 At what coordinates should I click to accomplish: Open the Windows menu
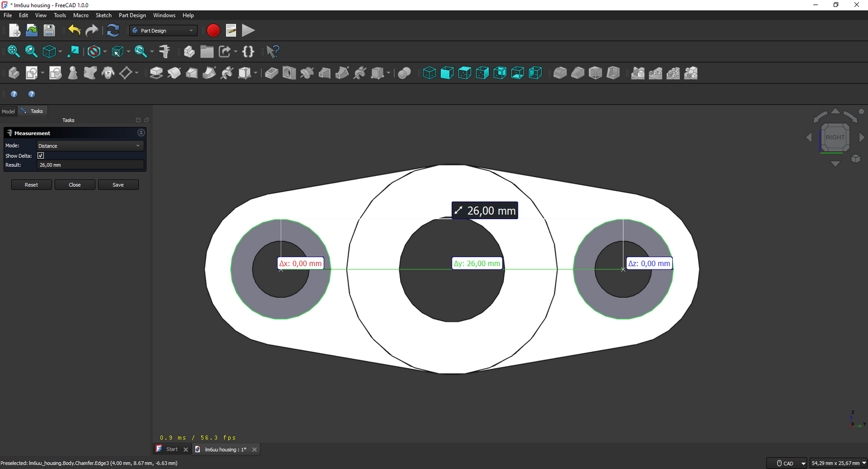(164, 15)
